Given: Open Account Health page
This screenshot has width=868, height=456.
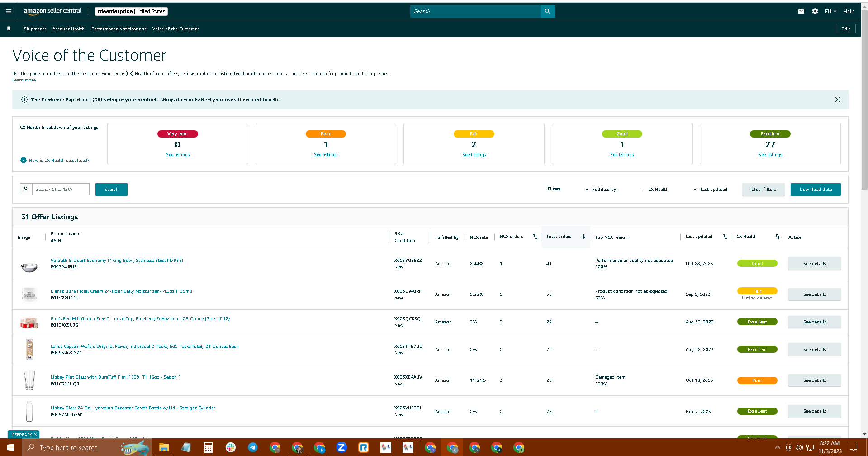Looking at the screenshot, I should [x=68, y=28].
